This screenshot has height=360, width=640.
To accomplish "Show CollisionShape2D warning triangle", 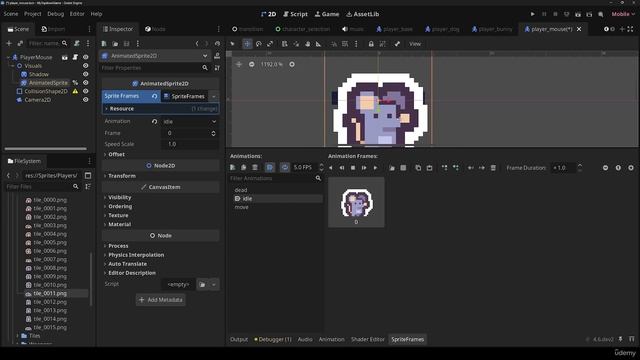I will click(x=75, y=91).
